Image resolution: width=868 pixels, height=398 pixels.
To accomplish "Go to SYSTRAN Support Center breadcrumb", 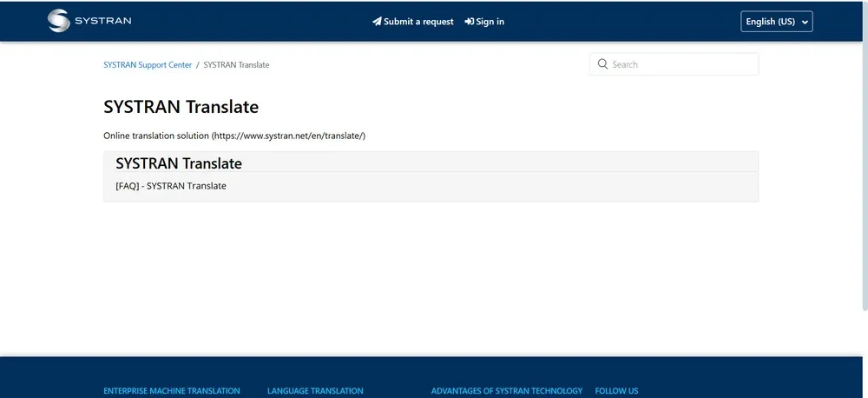I will click(x=148, y=65).
